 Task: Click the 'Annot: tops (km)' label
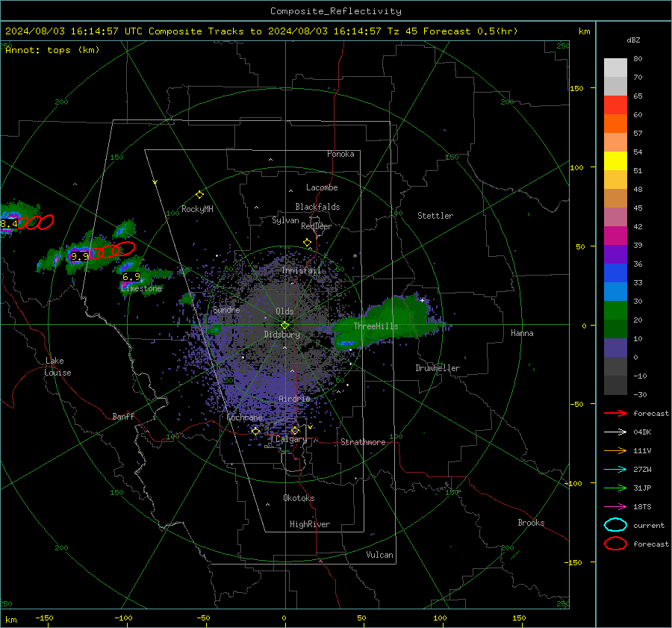pos(52,50)
